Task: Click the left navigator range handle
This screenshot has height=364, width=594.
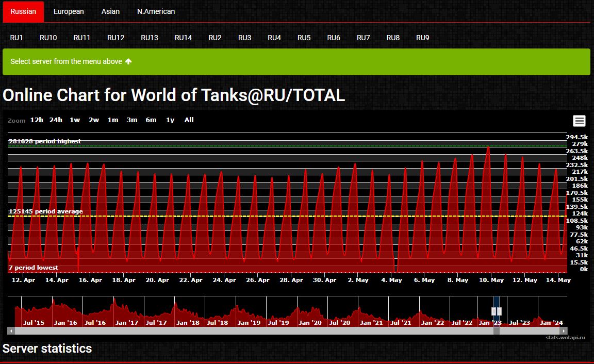Action: [494, 311]
